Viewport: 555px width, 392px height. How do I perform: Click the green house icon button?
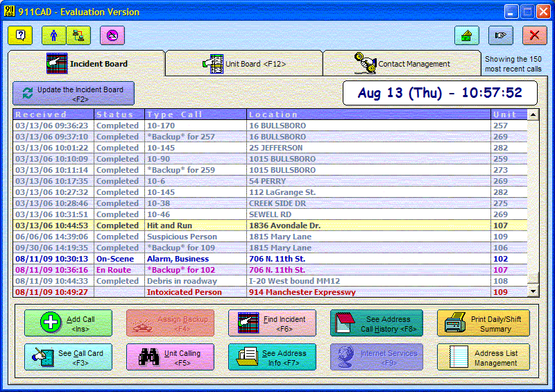(x=467, y=35)
